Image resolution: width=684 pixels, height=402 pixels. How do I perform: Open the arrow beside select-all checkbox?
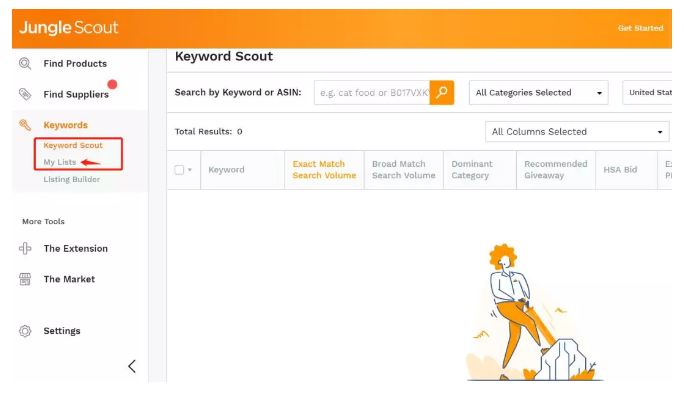pos(190,170)
